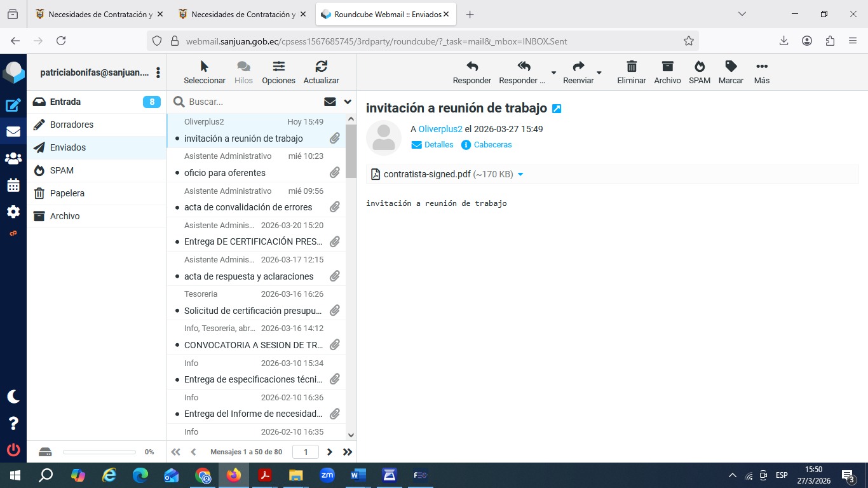Viewport: 868px width, 488px height.
Task: Open the Borradores folder
Action: point(72,125)
